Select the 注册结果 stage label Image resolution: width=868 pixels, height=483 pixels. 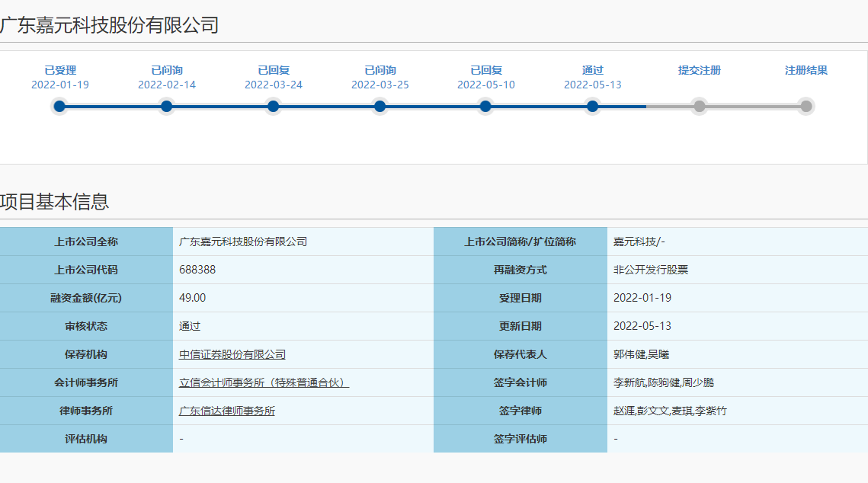pyautogui.click(x=806, y=69)
